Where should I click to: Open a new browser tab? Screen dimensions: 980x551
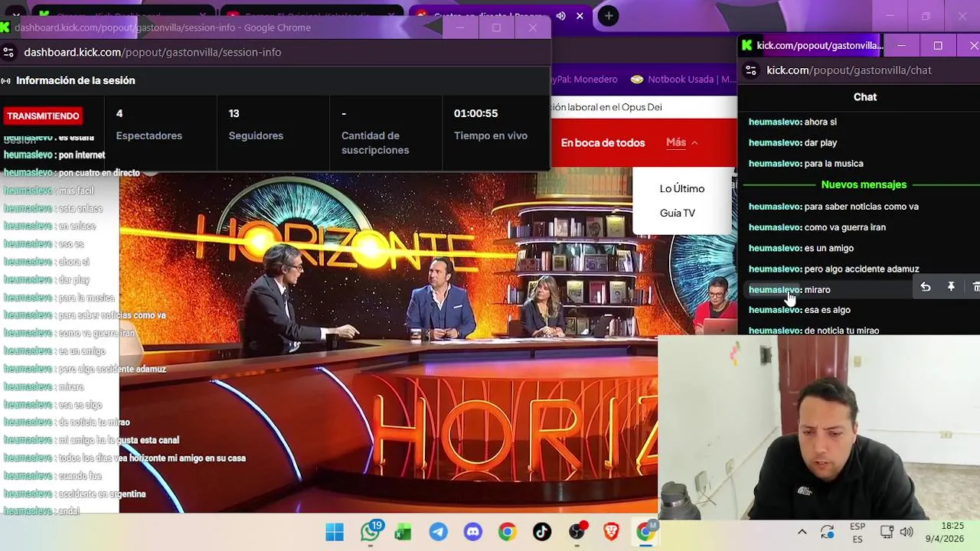click(608, 16)
